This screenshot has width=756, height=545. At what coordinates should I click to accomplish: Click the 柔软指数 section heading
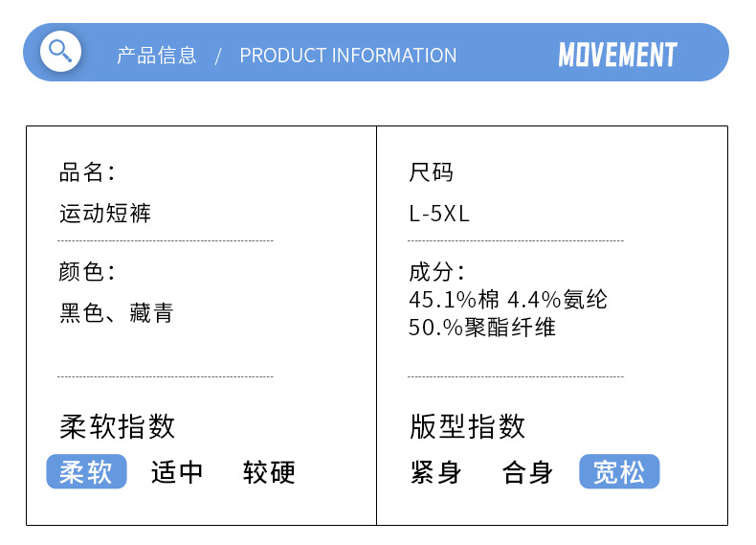pyautogui.click(x=118, y=425)
